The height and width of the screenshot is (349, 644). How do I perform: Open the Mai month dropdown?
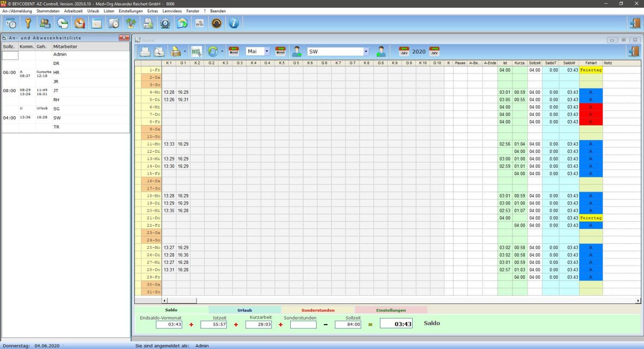click(x=267, y=51)
